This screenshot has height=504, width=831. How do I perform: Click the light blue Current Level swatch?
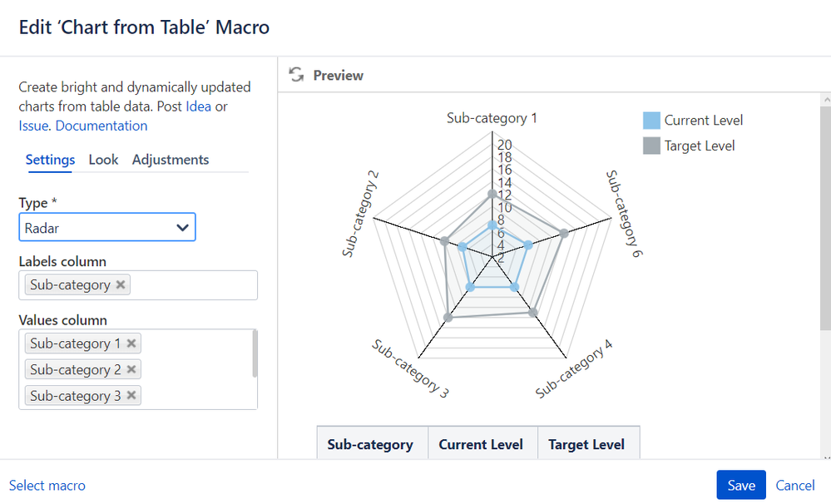[652, 121]
